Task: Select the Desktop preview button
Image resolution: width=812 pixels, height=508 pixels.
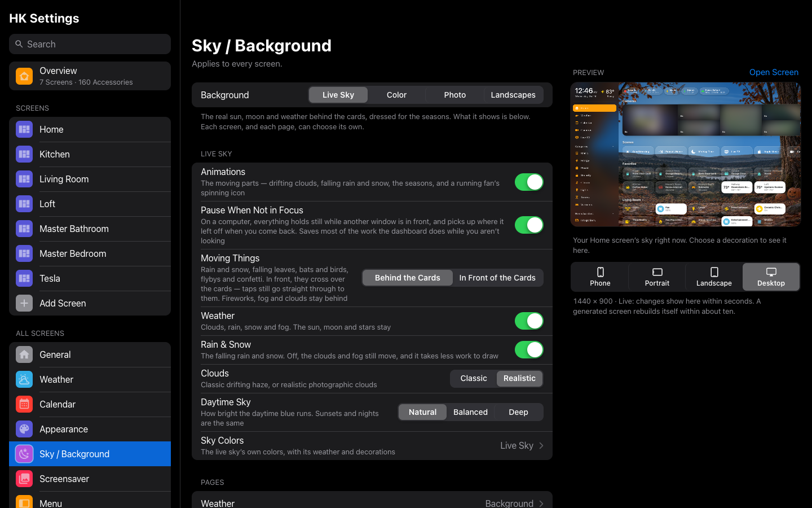Action: point(771,277)
